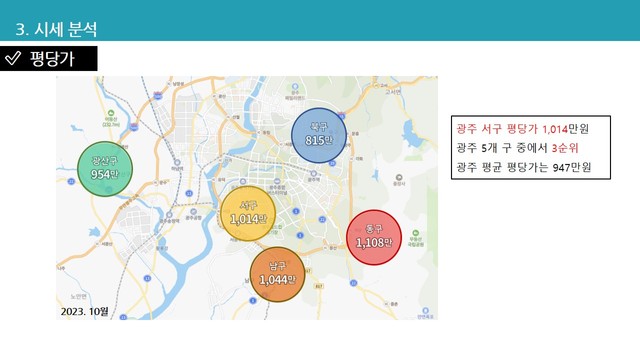Click the '광주 5개 구 중에서' text
640x360 pixels.
click(502, 148)
